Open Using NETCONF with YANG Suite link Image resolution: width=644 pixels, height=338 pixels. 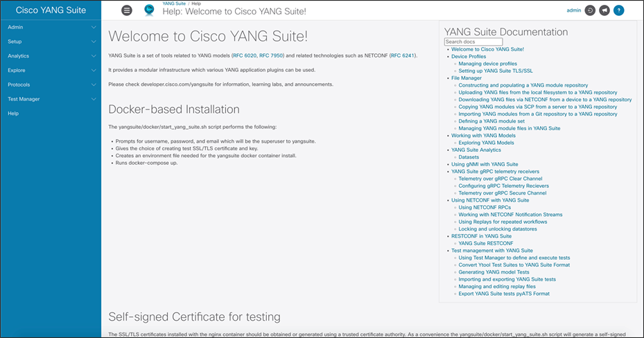pyautogui.click(x=490, y=200)
